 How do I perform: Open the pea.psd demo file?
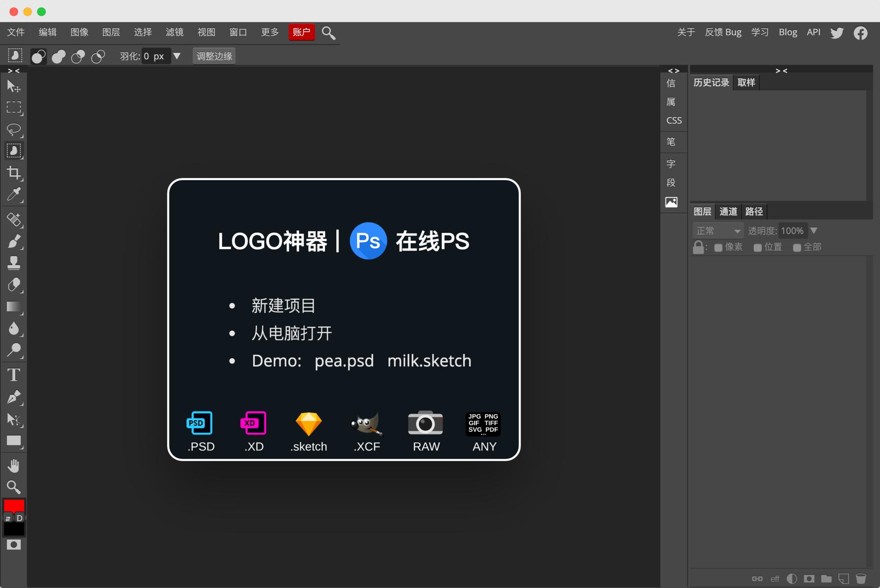coord(343,360)
